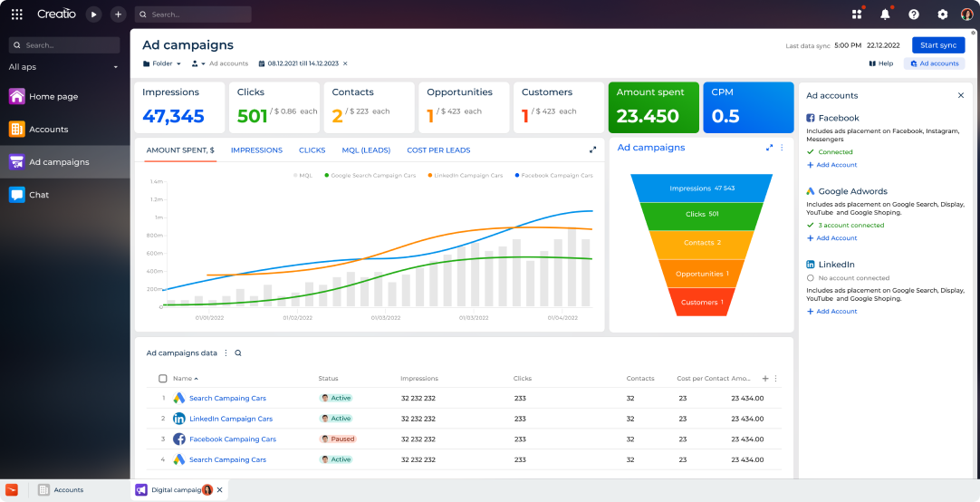Expand the Folder dropdown
The image size is (980, 502).
click(163, 63)
